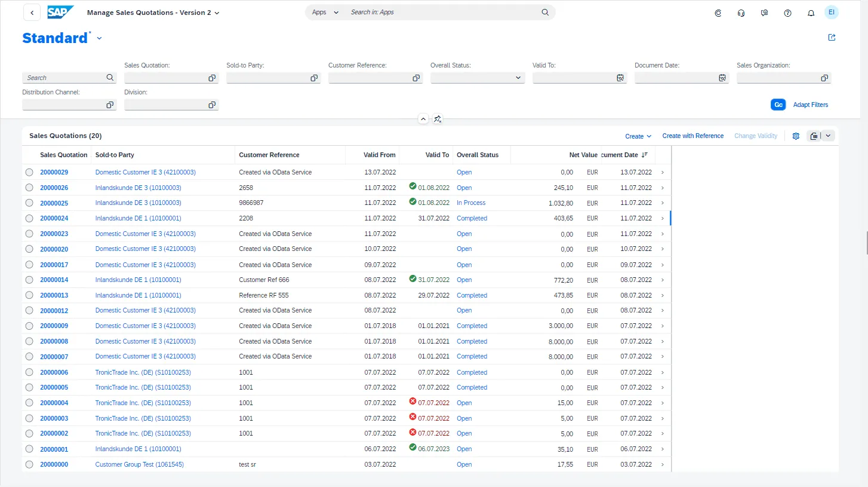Screen dimensions: 868x487
Task: Open the headset support icon
Action: point(741,13)
